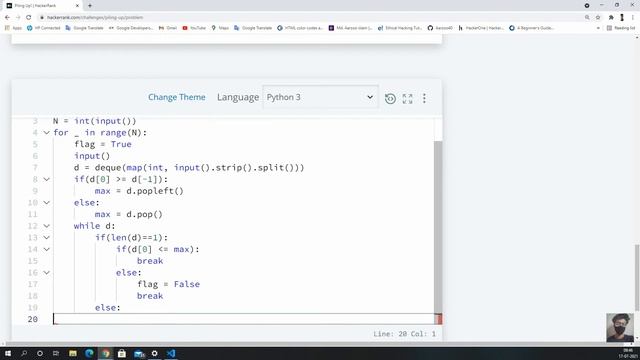The width and height of the screenshot is (640, 360).
Task: Open Microsoft Edge from the taskbar
Action: (89, 353)
